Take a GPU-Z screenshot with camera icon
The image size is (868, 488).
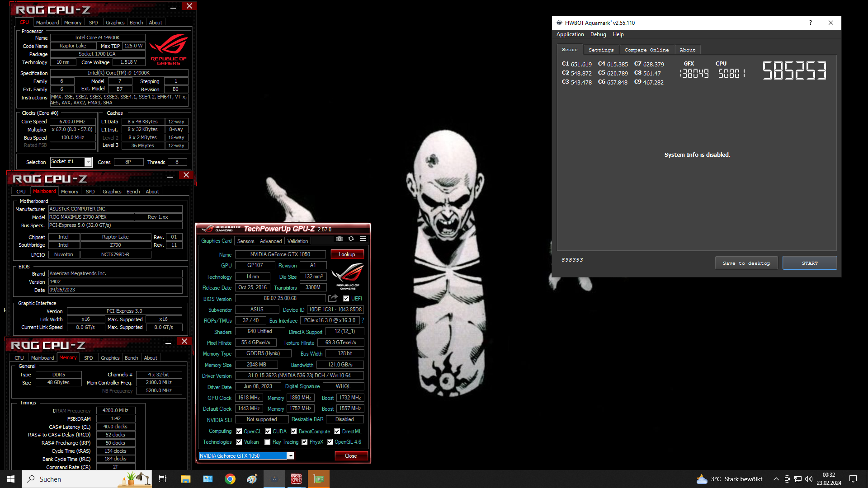[x=340, y=239]
